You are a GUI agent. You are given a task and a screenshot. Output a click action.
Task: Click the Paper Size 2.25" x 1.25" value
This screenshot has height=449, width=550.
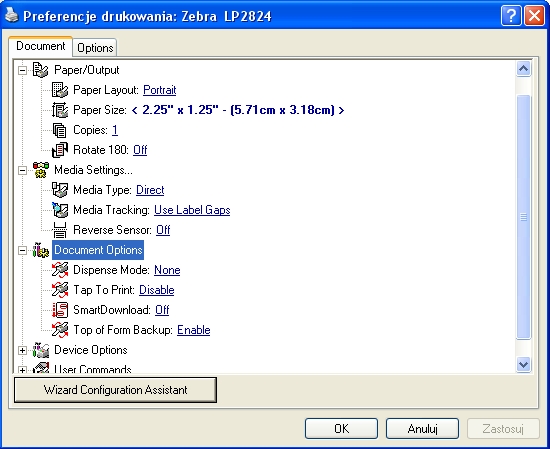click(238, 110)
